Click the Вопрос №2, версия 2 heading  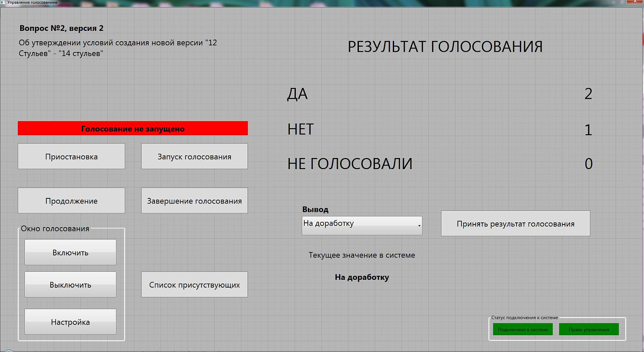point(61,28)
